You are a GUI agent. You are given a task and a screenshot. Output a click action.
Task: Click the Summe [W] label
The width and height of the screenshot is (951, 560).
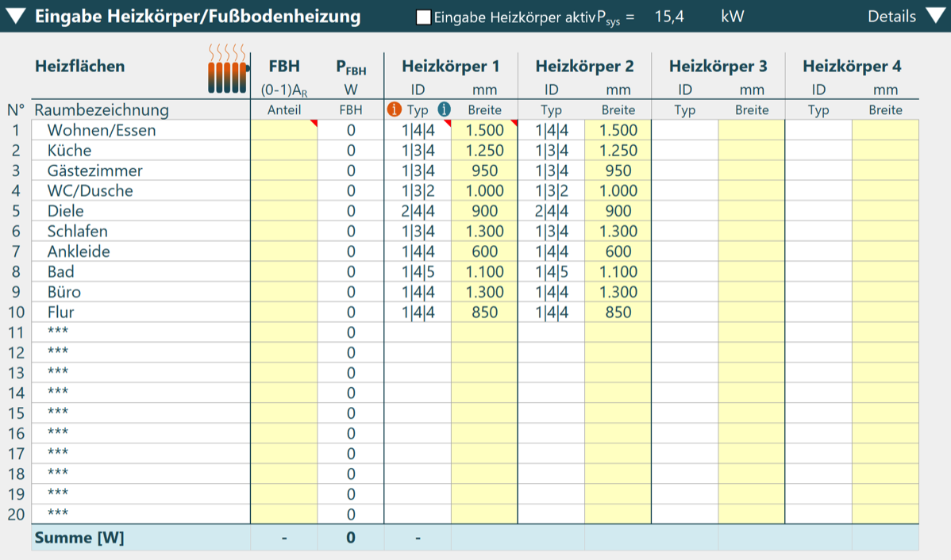(79, 538)
